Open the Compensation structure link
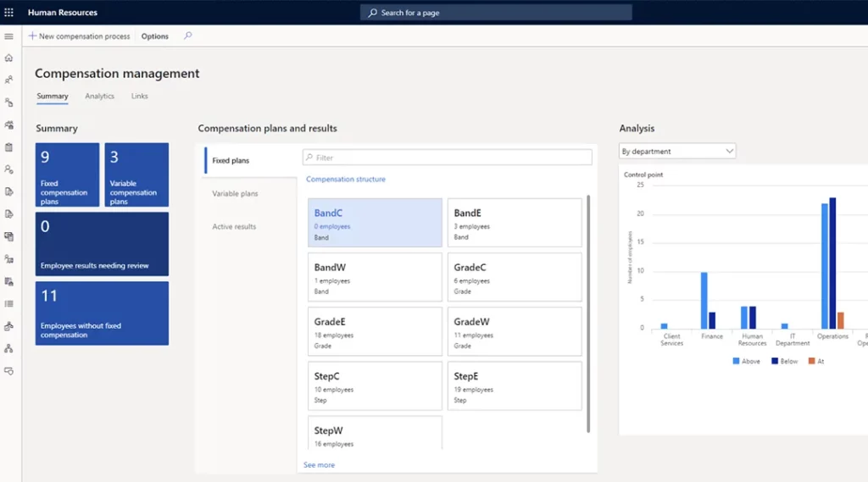Screen dimensions: 868x482 click(x=346, y=180)
